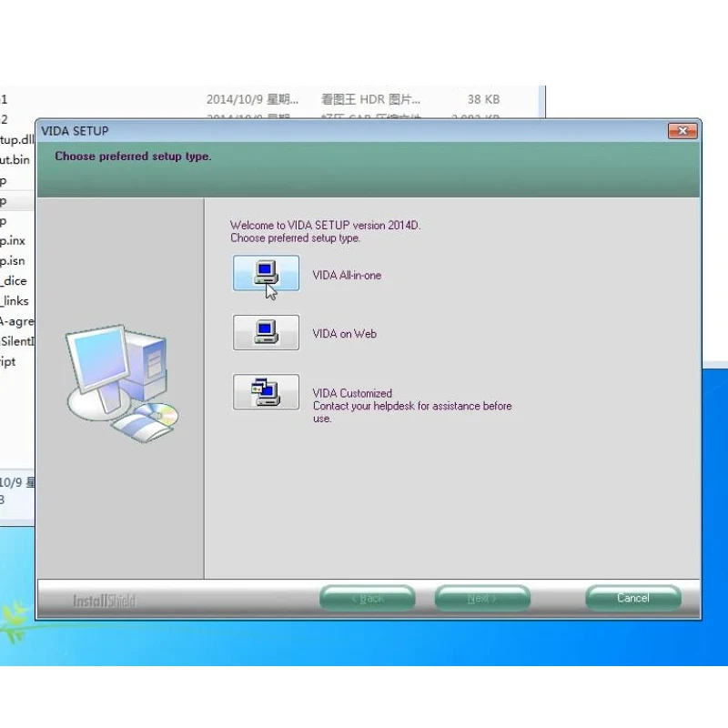This screenshot has height=728, width=728.
Task: Select the '2014/10/9' date cell in top Explorer row
Action: pos(252,99)
